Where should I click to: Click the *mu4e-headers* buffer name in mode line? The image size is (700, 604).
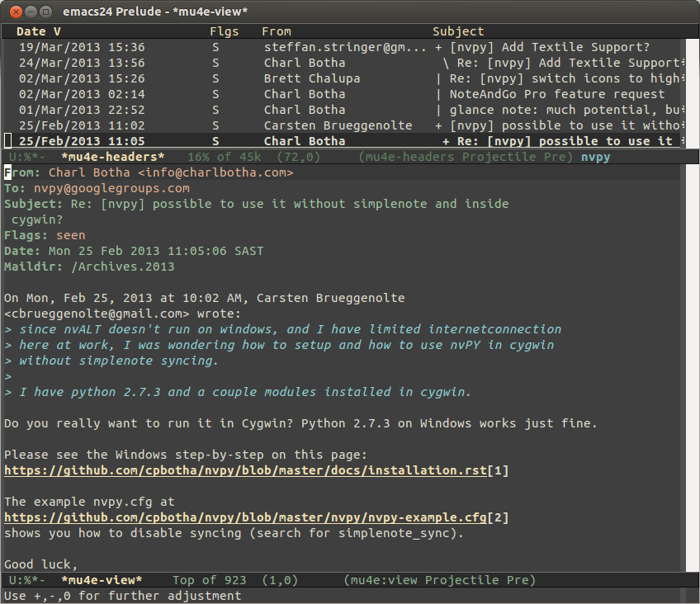(x=113, y=157)
